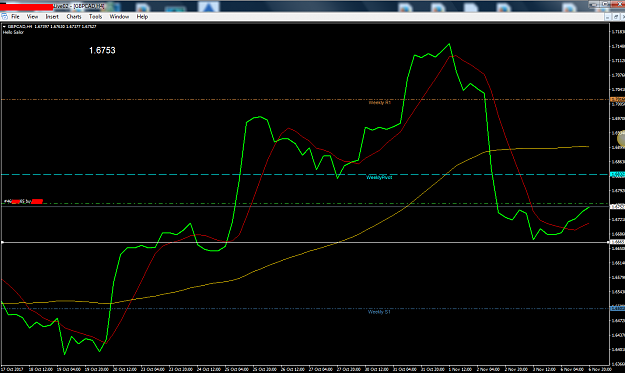Click the small arrow before GBPCAD,H4 header
The height and width of the screenshot is (373, 625).
pyautogui.click(x=4, y=27)
